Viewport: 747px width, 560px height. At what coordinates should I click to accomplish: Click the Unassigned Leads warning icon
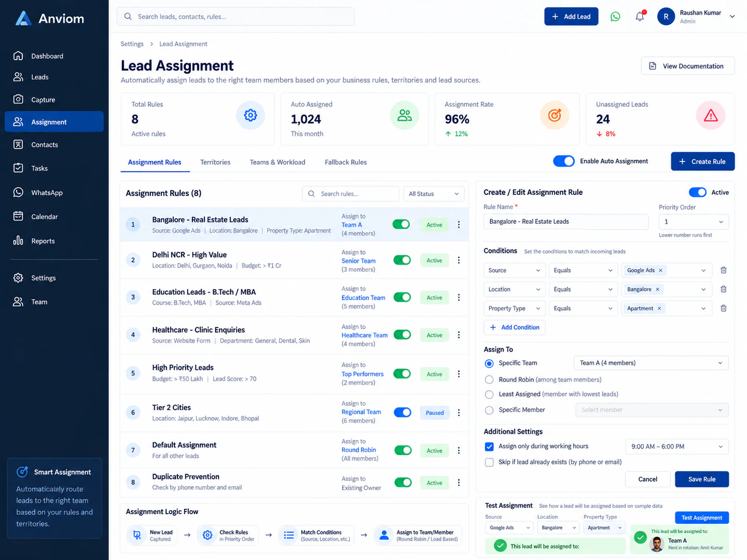[710, 115]
